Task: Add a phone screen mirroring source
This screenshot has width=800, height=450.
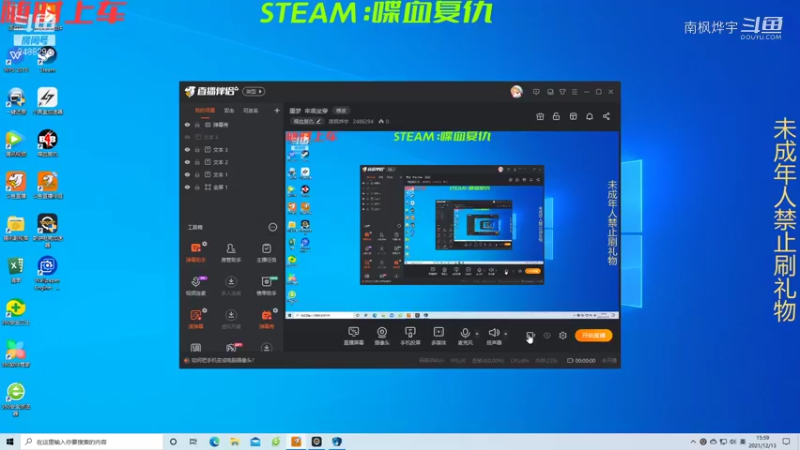Action: click(x=410, y=336)
